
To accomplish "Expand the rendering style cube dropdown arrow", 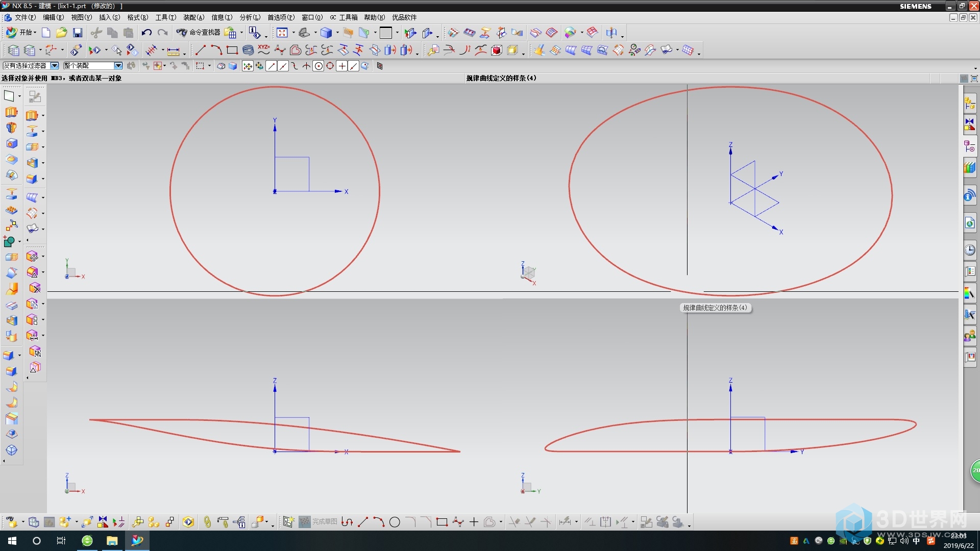I will (x=337, y=33).
